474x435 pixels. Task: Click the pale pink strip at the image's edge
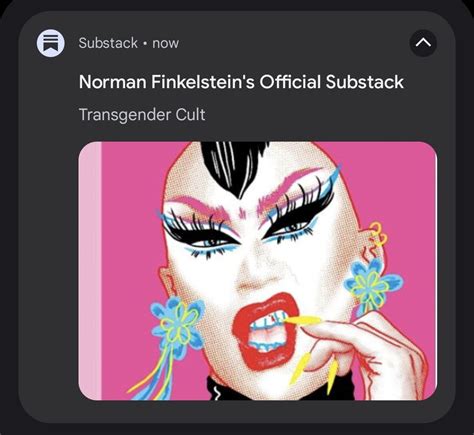coord(90,271)
